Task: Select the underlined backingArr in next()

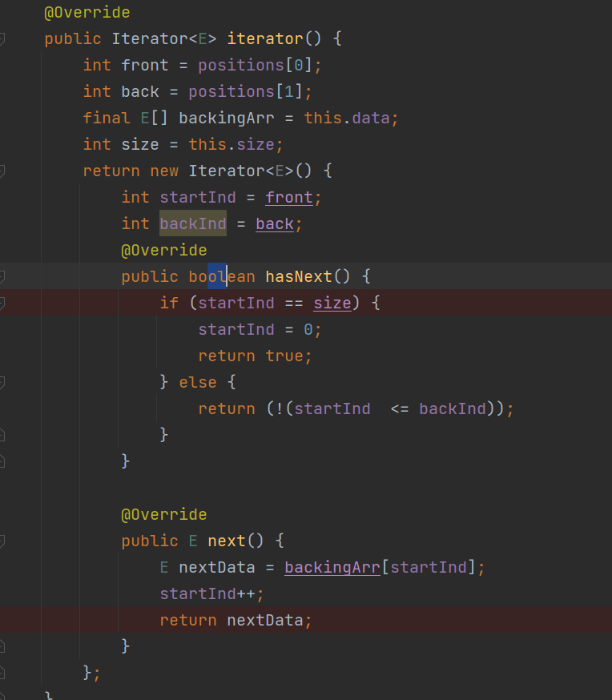Action: click(x=332, y=567)
